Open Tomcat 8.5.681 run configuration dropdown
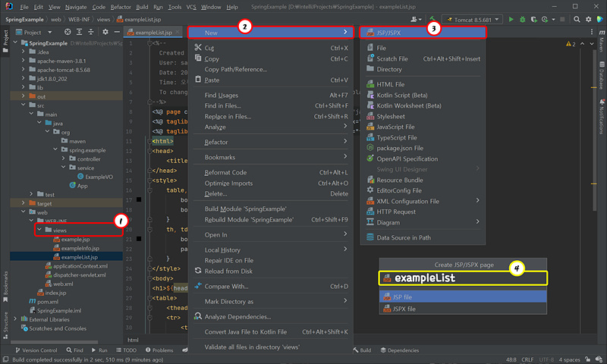This screenshot has width=607, height=364. tap(472, 20)
